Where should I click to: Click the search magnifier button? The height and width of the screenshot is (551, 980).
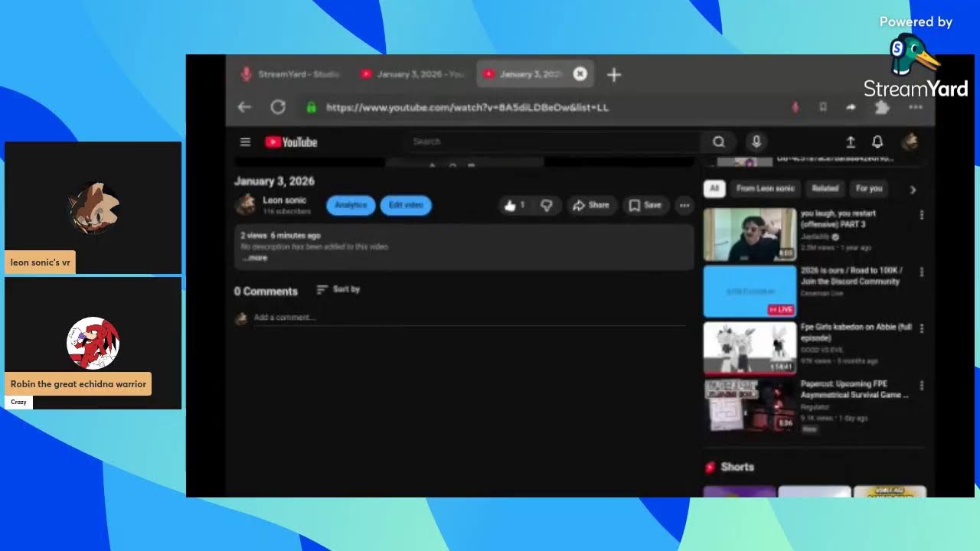tap(719, 142)
